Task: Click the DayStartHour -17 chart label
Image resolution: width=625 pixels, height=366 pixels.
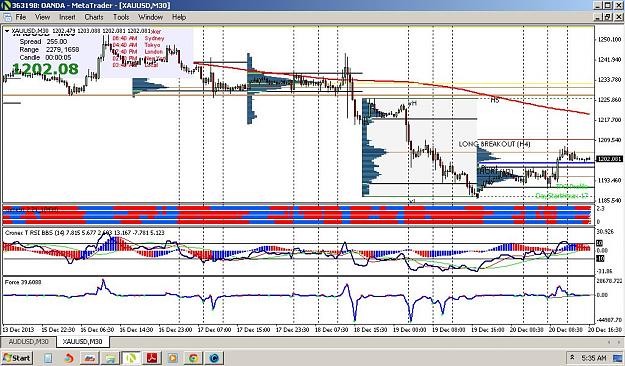Action: click(562, 196)
